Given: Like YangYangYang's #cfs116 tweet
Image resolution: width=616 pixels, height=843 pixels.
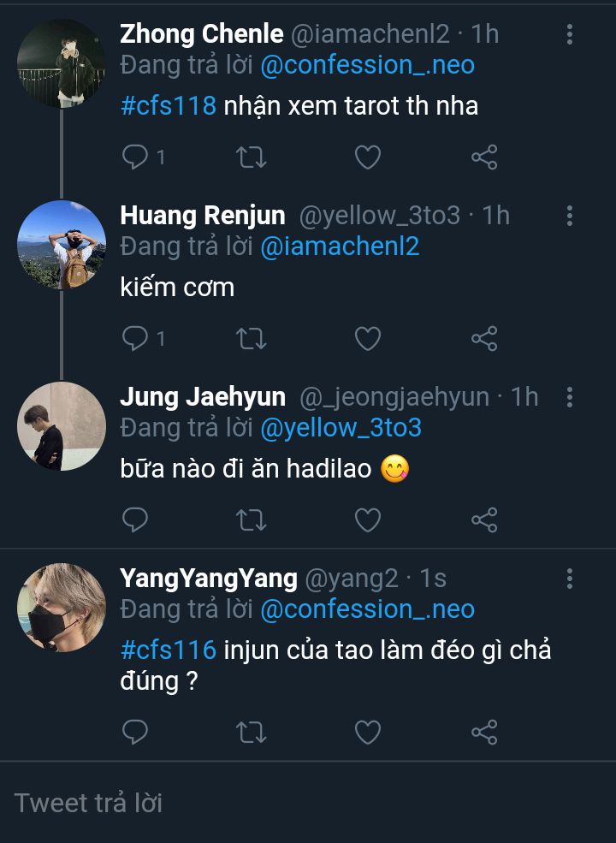Looking at the screenshot, I should click(x=368, y=733).
